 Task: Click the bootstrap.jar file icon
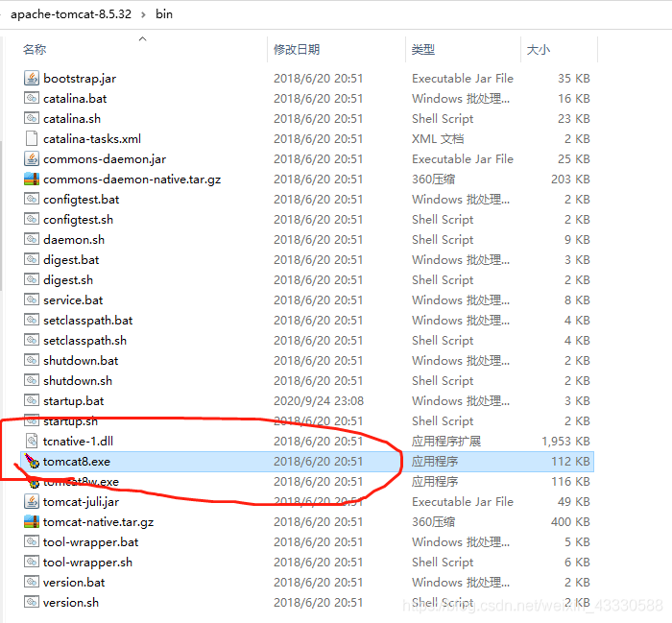coord(32,78)
